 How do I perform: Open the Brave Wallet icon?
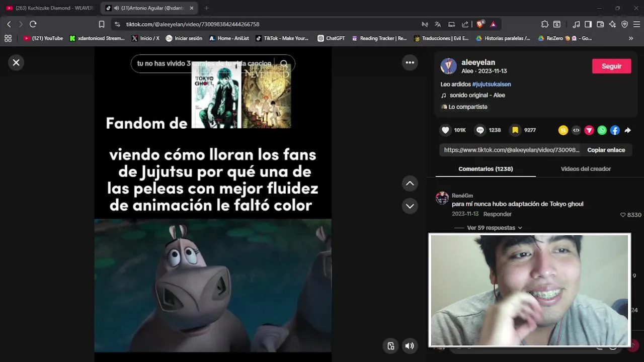click(x=600, y=24)
